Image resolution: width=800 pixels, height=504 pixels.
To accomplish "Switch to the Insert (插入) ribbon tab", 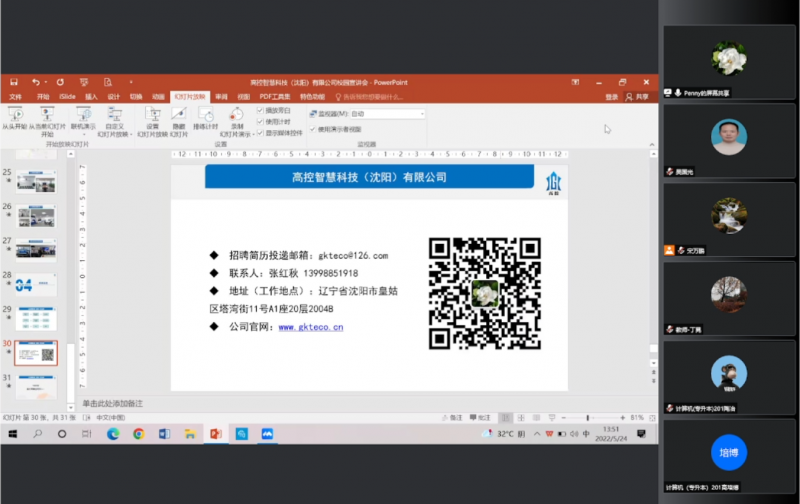I will [x=91, y=97].
